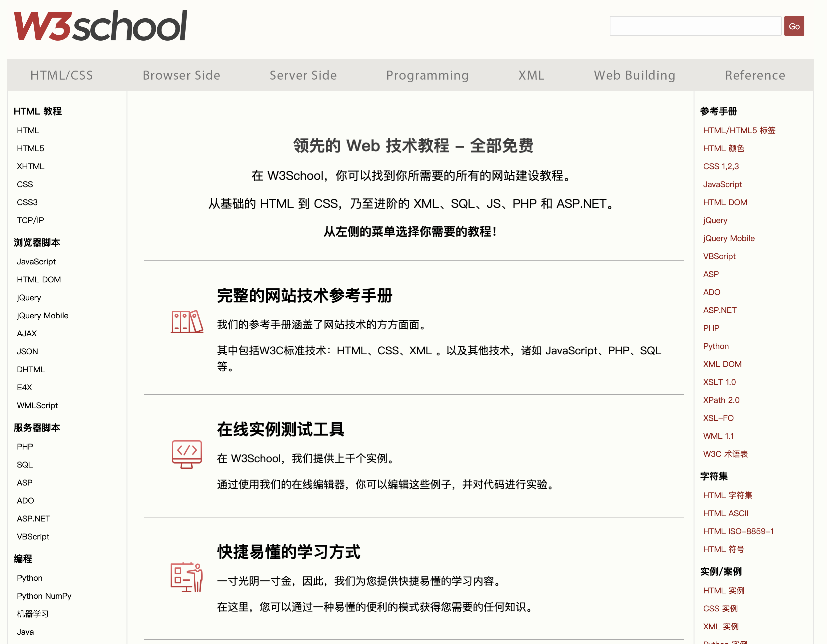
Task: Open HTML5 tutorial in left sidebar
Action: point(30,148)
